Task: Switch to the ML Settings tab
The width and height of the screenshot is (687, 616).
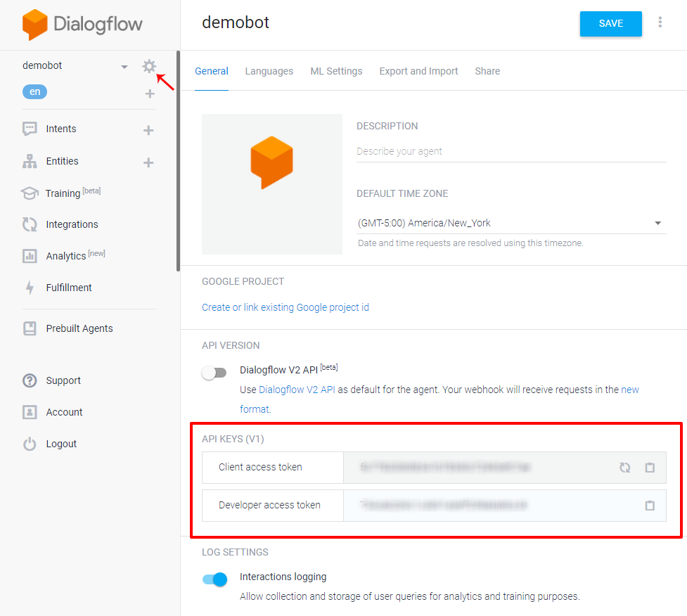Action: [336, 71]
